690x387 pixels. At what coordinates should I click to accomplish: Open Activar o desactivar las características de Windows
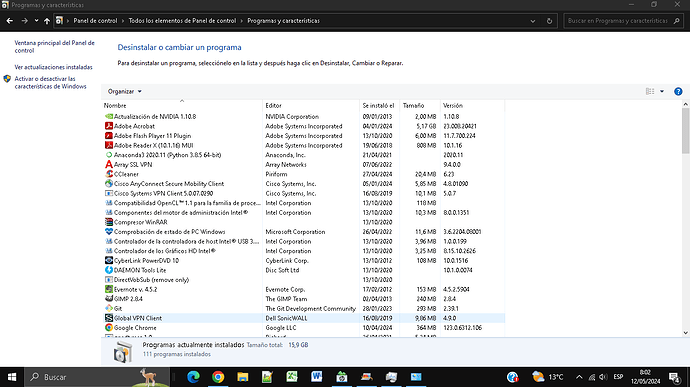tap(50, 83)
